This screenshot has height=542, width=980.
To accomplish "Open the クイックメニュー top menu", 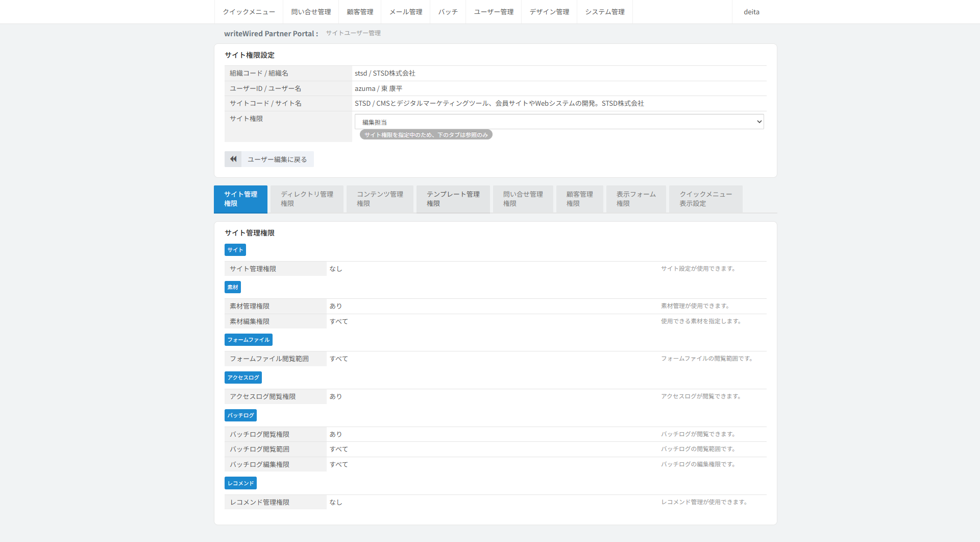I will tap(249, 12).
